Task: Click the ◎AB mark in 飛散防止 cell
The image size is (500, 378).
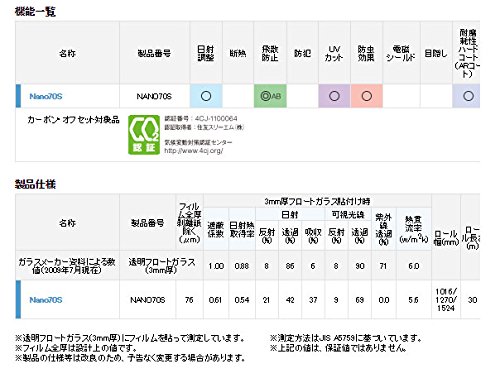Action: [270, 96]
